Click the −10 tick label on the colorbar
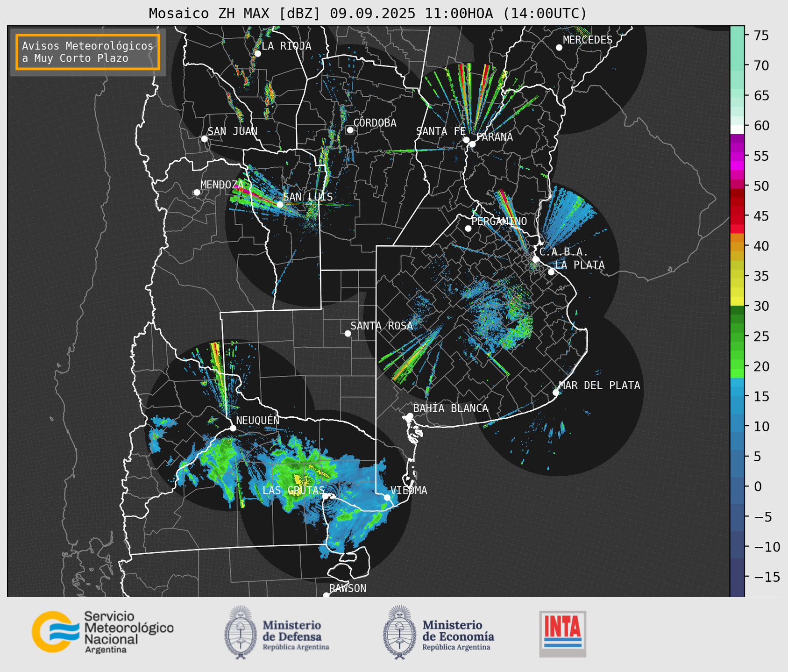This screenshot has width=788, height=672. (x=767, y=547)
